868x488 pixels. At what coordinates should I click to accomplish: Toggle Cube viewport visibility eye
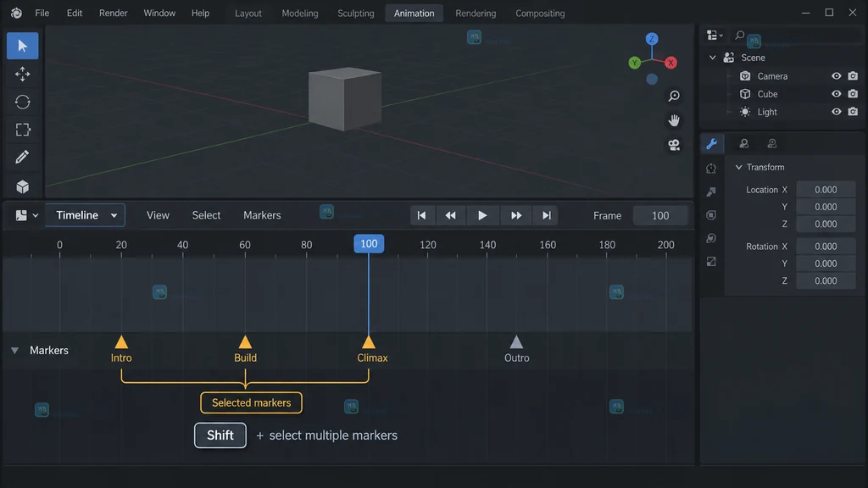(836, 94)
